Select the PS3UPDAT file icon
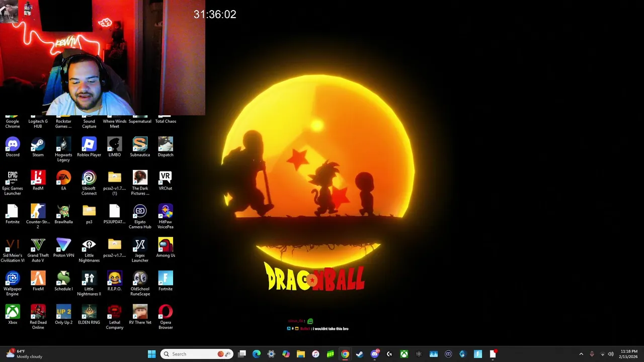The image size is (644, 362). coord(115,214)
